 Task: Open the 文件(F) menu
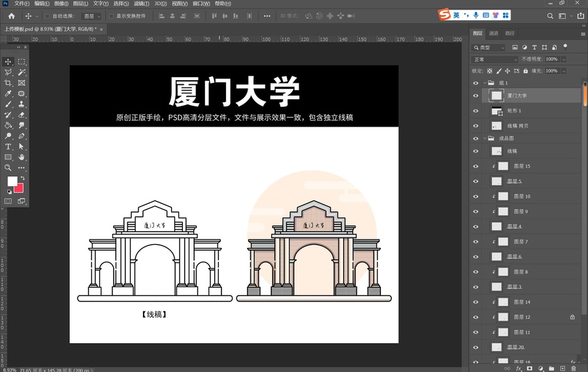[x=22, y=4]
